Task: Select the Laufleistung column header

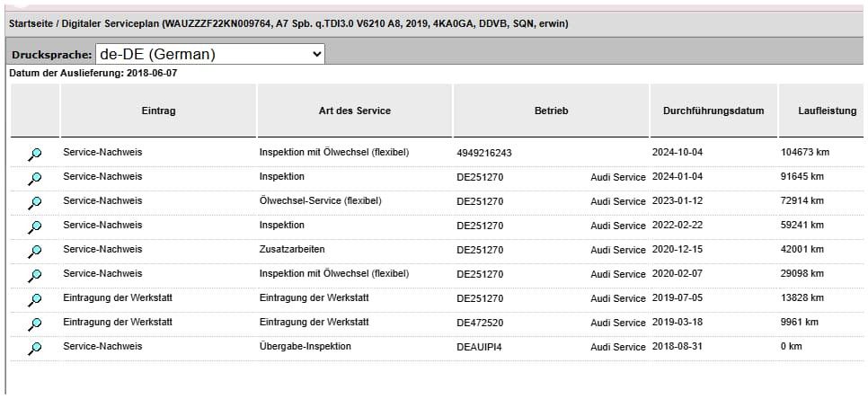Action: pos(827,111)
